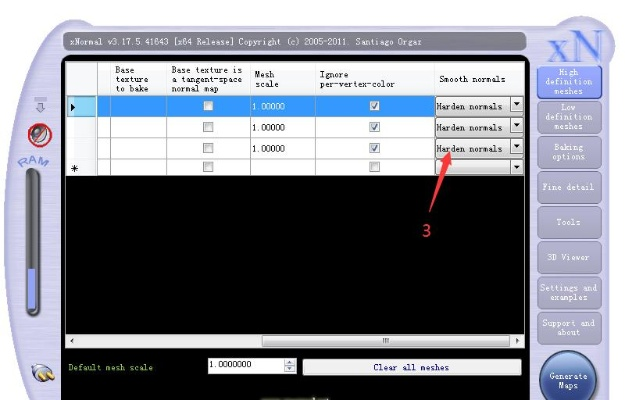Screen dimensions: 625x400
Task: Click the plug icon at bottom left
Action: pyautogui.click(x=41, y=372)
